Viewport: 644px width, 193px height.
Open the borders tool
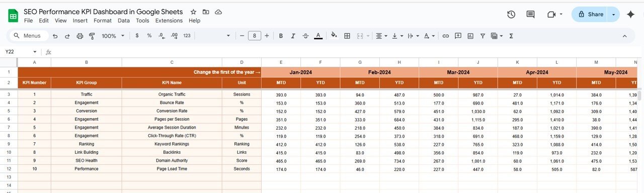[347, 36]
